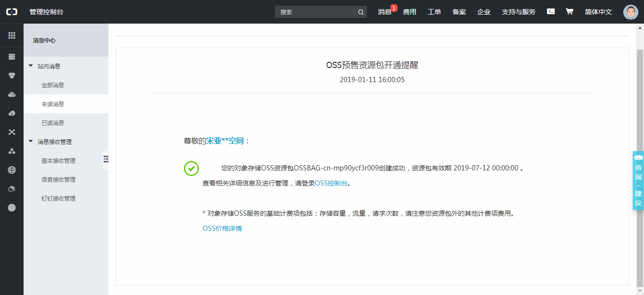This screenshot has height=295, width=644.
Task: Click the Aliyun logo icon
Action: (x=12, y=12)
